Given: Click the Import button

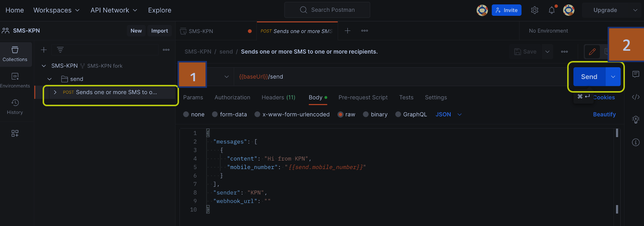Looking at the screenshot, I should (x=160, y=31).
